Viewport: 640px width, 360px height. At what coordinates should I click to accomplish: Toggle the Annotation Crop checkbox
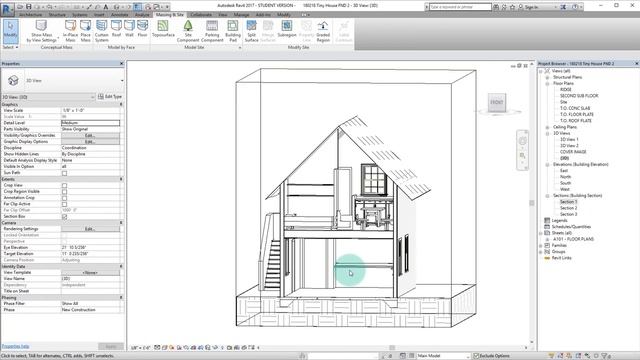64,198
